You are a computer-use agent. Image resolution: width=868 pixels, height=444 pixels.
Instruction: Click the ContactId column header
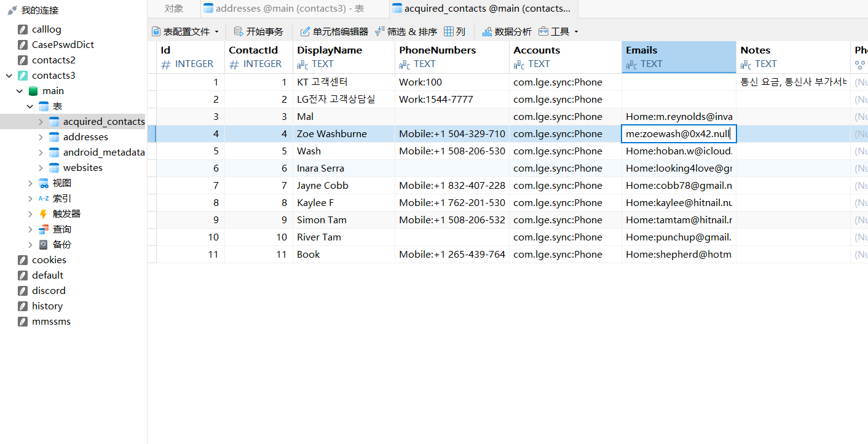coord(259,57)
